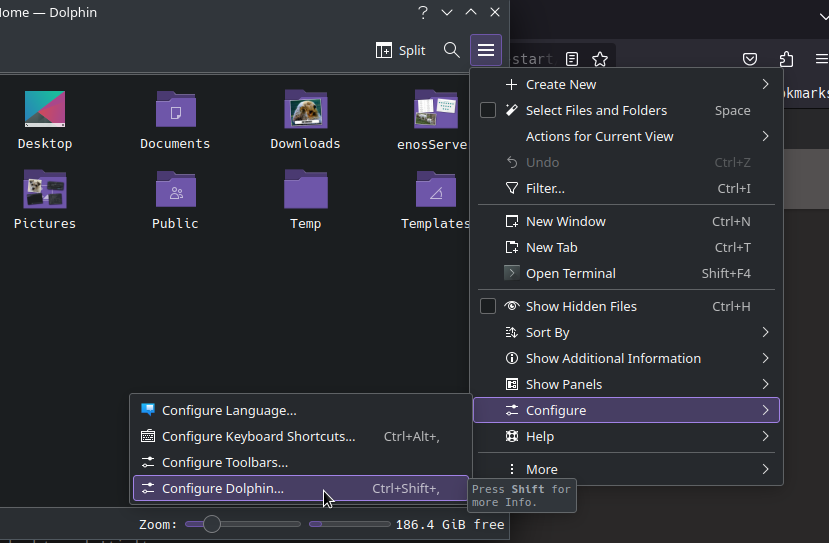The image size is (829, 543).
Task: Click the question mark help icon in titlebar
Action: pos(422,12)
